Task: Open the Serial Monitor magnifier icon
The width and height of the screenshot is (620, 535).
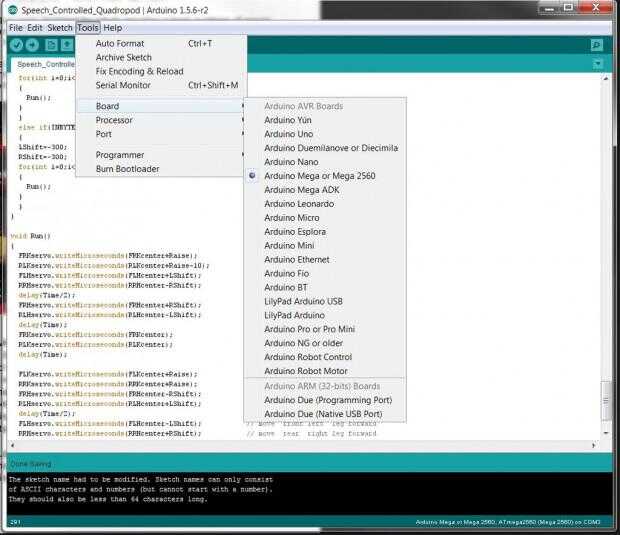Action: 597,45
